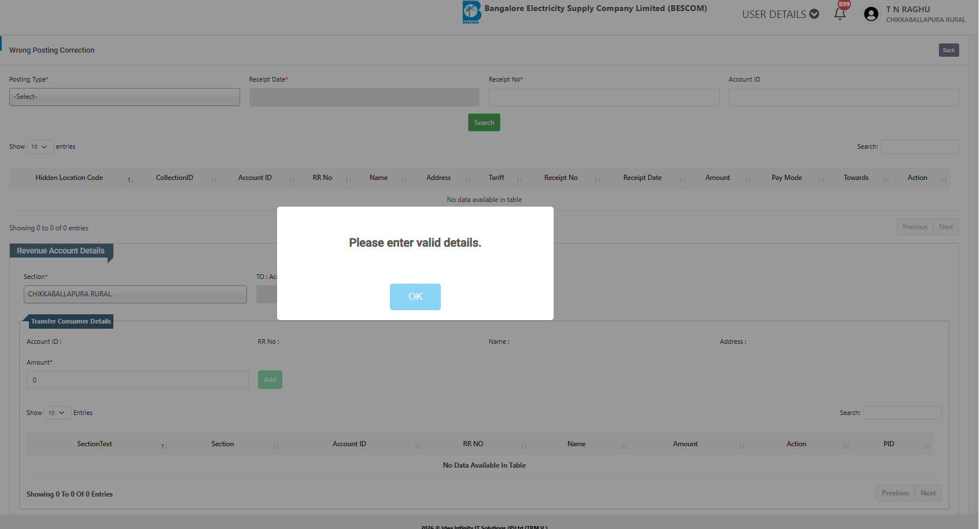Click Next in Transfer Consumer pagination
The width and height of the screenshot is (980, 529).
coord(929,493)
